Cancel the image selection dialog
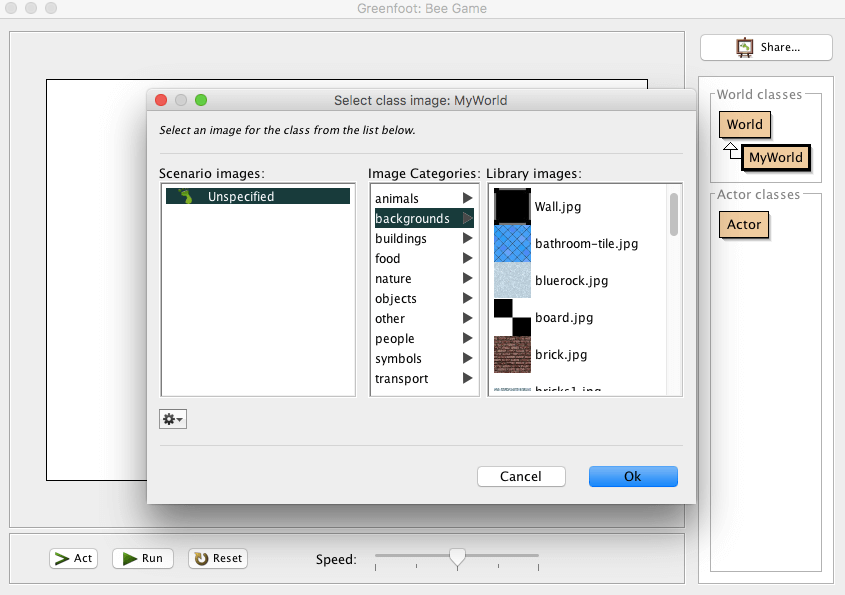 tap(521, 476)
